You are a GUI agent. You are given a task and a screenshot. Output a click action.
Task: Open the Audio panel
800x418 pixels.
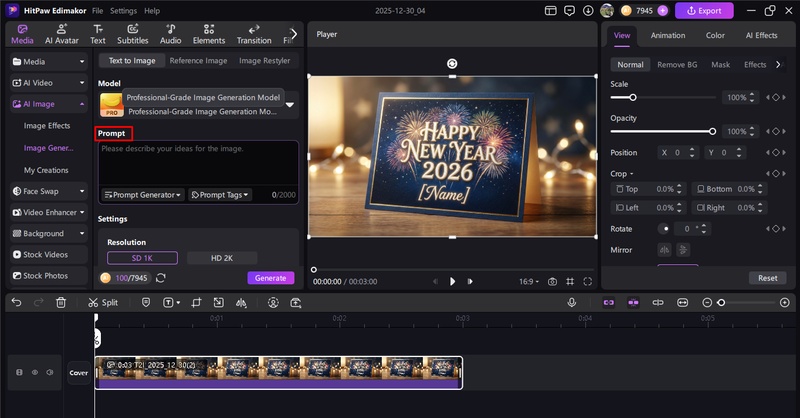point(170,34)
